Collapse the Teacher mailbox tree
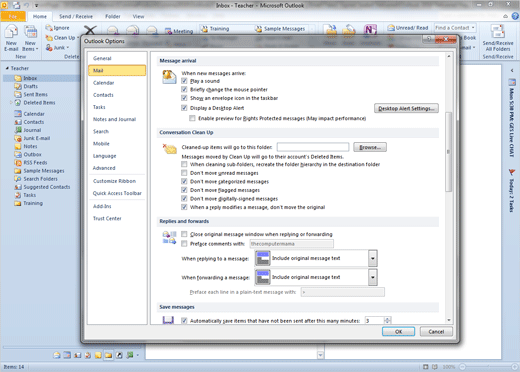520x372 pixels. pyautogui.click(x=7, y=68)
